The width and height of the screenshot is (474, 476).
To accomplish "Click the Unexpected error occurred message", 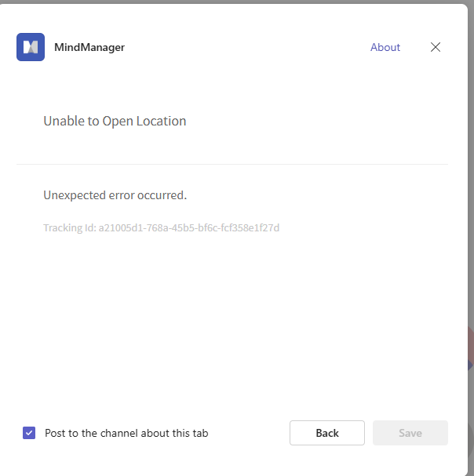I will (x=115, y=195).
